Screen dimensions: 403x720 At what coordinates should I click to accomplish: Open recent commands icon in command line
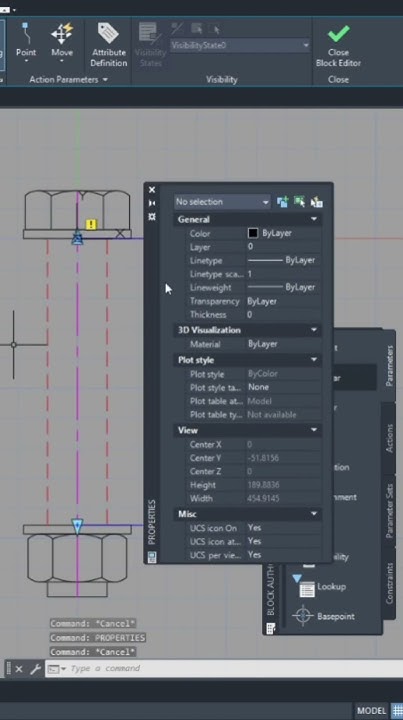(57, 669)
